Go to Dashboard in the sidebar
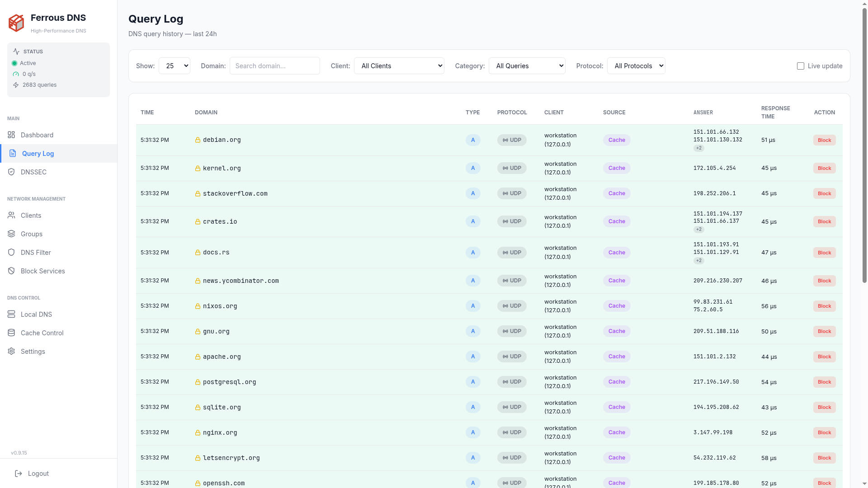 (x=59, y=135)
